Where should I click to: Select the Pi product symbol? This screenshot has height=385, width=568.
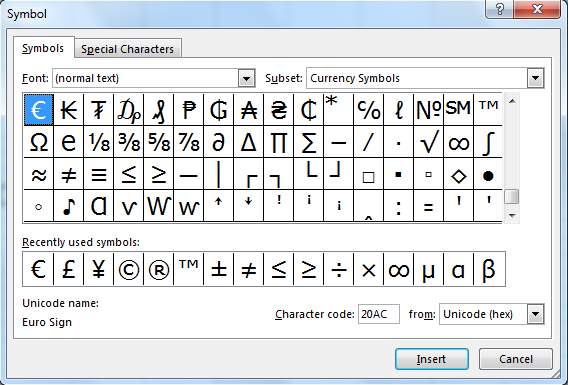(279, 142)
